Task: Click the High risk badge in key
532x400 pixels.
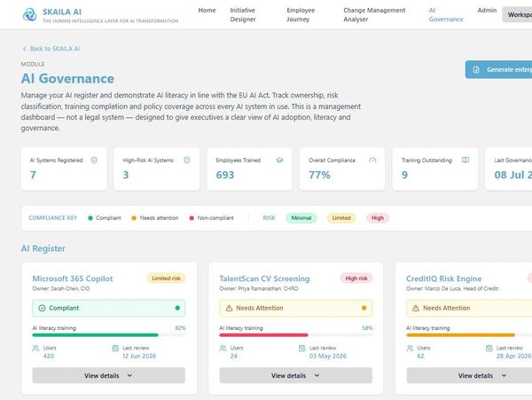Action: pos(378,218)
